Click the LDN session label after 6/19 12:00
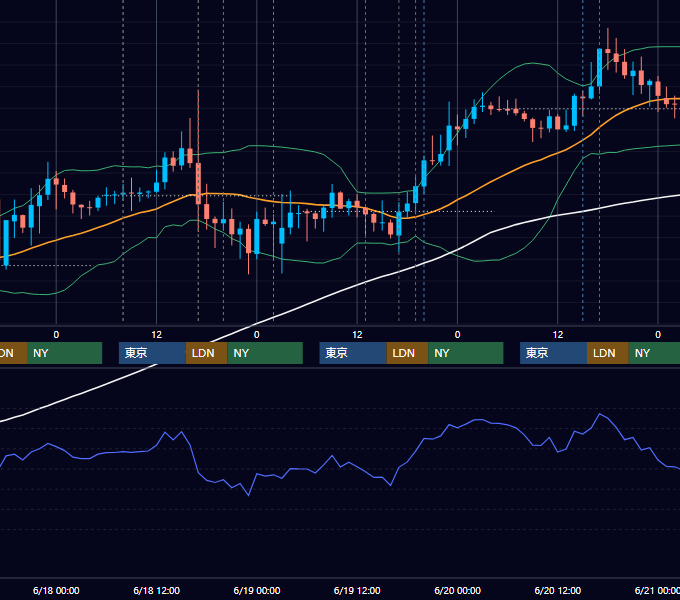 [407, 353]
